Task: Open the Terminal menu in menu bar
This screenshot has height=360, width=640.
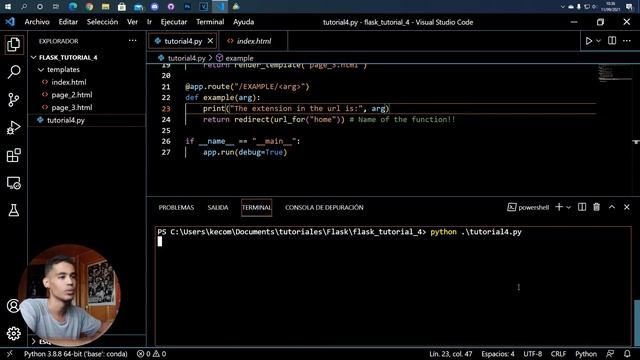Action: click(x=210, y=22)
